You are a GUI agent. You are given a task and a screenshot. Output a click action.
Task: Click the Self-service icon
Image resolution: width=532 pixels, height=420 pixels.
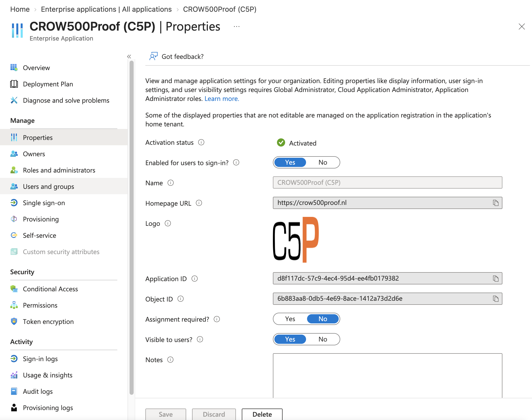coord(14,235)
